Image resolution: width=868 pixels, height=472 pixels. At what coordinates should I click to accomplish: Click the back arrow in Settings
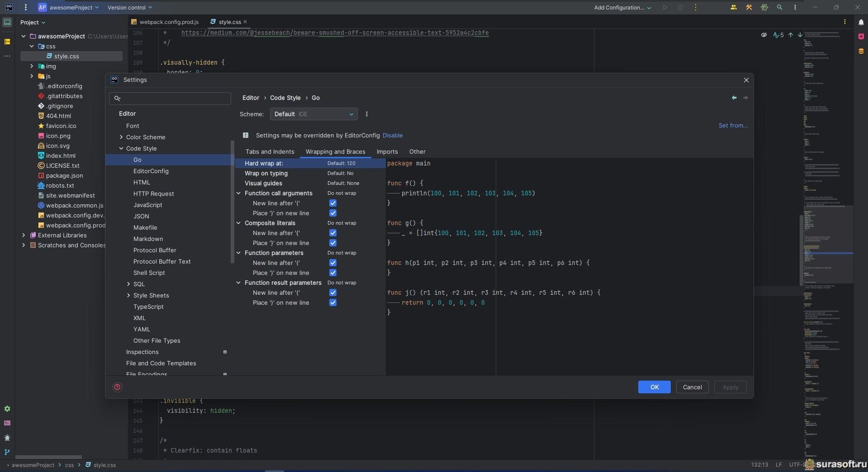click(x=734, y=98)
